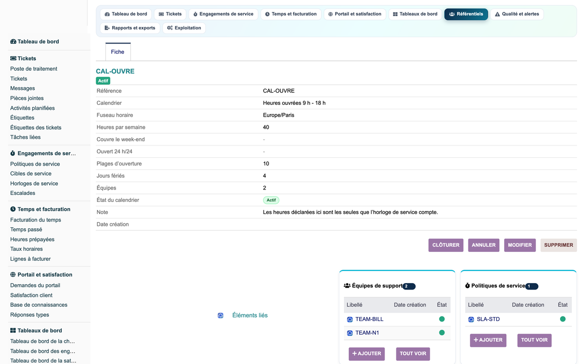Click TOUT VOIR under Politiques de service
588x364 pixels.
pos(534,340)
